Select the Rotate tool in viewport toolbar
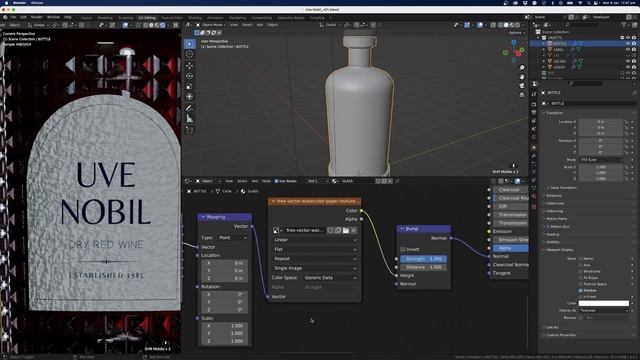 point(189,76)
